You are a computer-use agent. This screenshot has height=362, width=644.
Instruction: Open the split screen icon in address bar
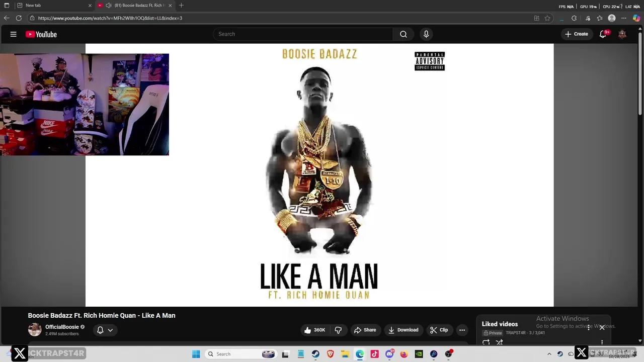coord(536,18)
